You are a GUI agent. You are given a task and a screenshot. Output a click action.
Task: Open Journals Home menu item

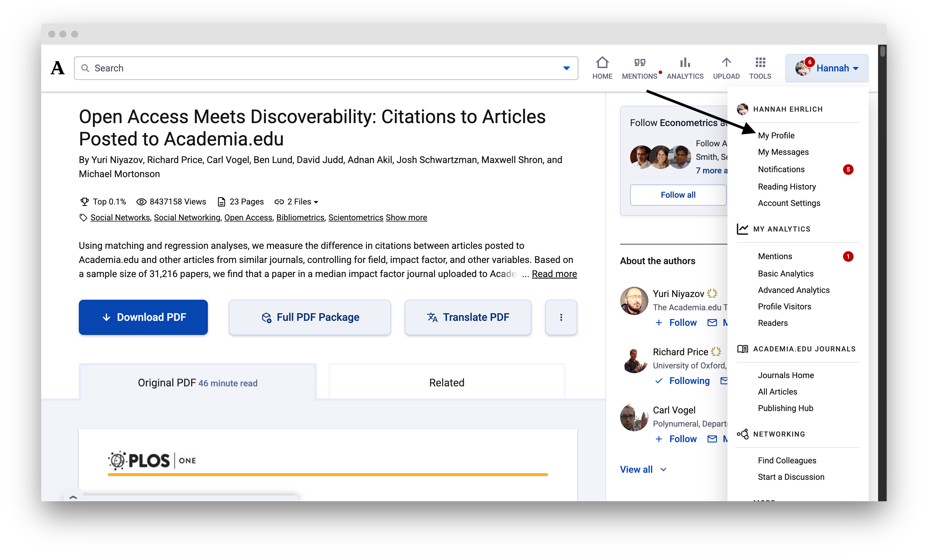coord(786,375)
